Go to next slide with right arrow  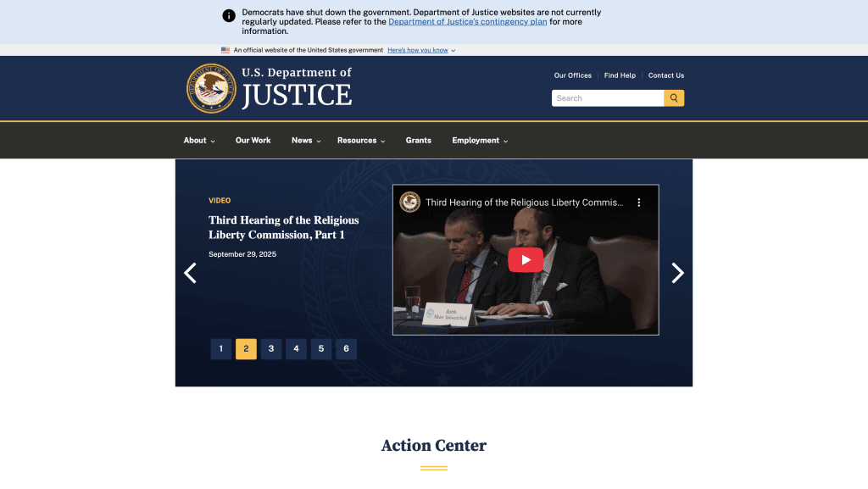click(x=677, y=273)
